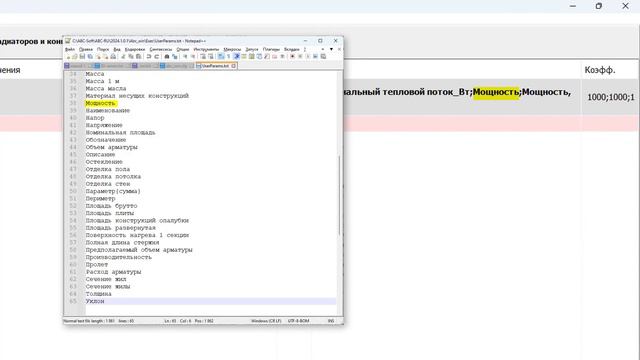640x360 pixels.
Task: Open the Плагины menu
Action: (x=271, y=49)
